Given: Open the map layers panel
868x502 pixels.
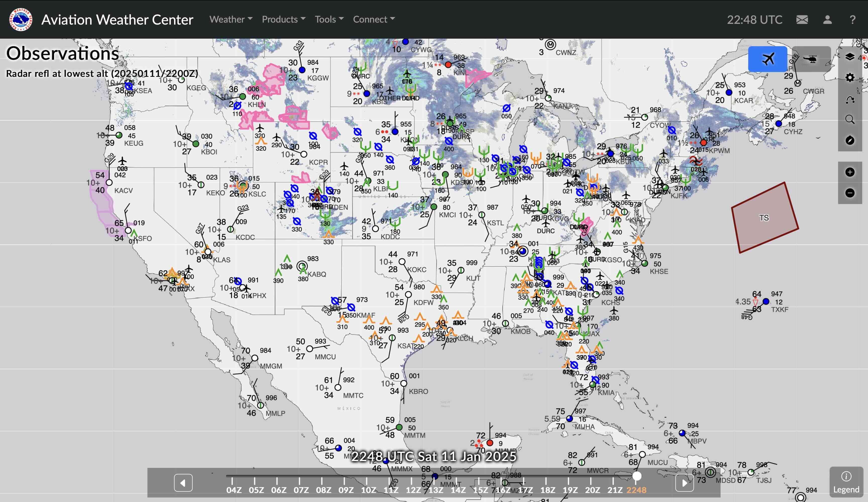Looking at the screenshot, I should pyautogui.click(x=850, y=57).
